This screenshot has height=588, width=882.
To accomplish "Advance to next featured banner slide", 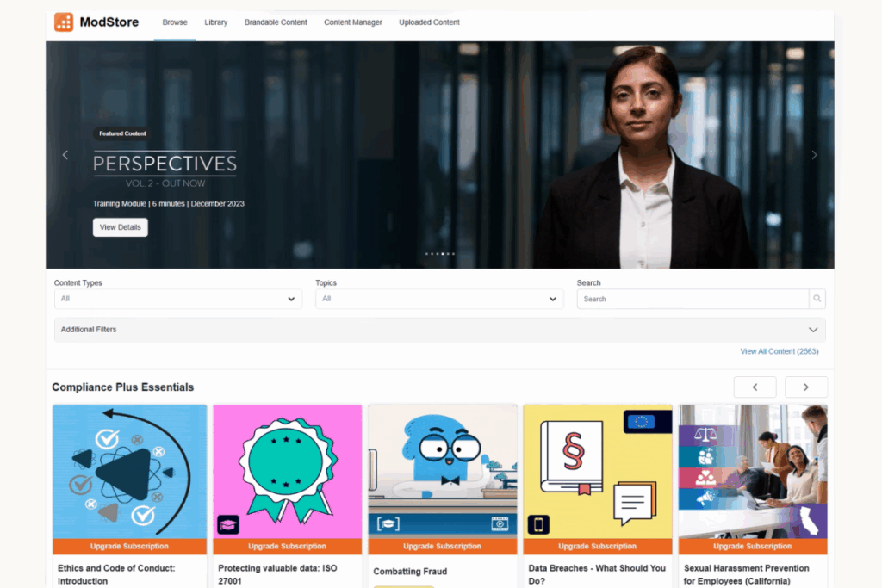I will (814, 155).
